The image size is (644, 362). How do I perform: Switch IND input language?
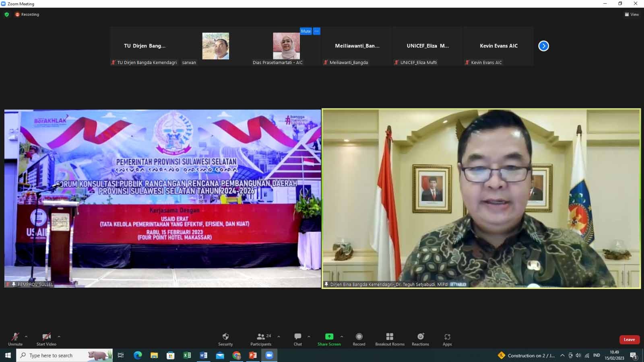pyautogui.click(x=597, y=356)
